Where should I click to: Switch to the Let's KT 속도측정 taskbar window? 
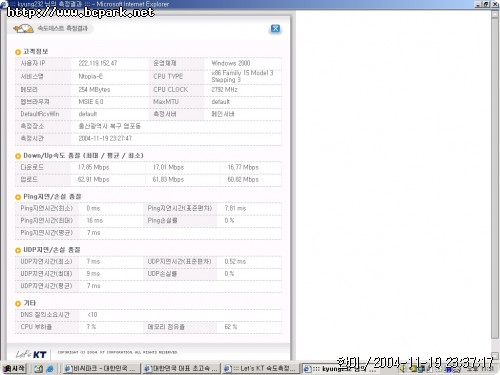tap(261, 369)
